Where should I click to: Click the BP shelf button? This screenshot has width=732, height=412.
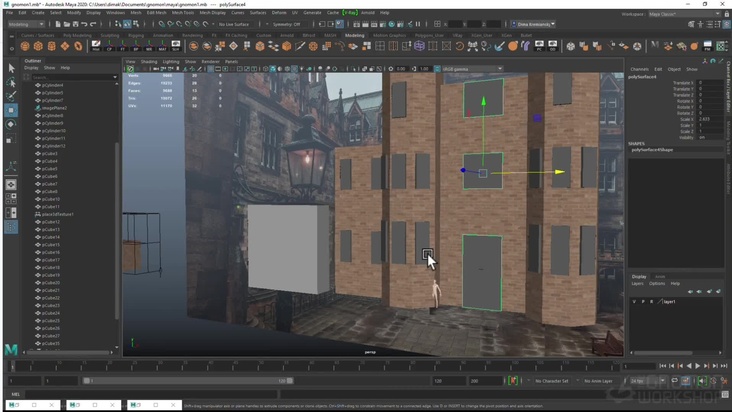[136, 46]
